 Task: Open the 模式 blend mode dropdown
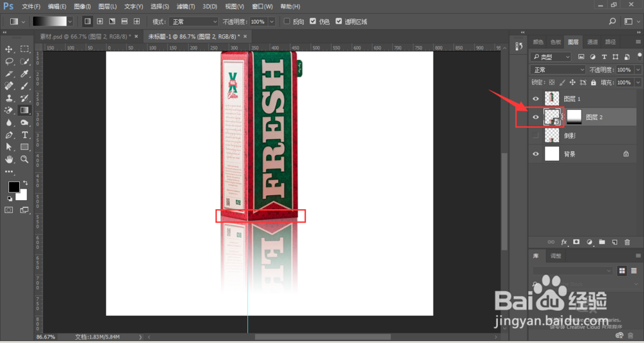(x=192, y=21)
